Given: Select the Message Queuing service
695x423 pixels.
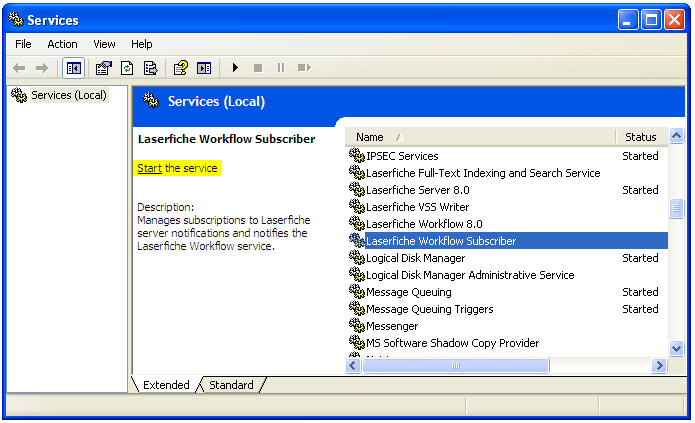Looking at the screenshot, I should (x=507, y=292).
